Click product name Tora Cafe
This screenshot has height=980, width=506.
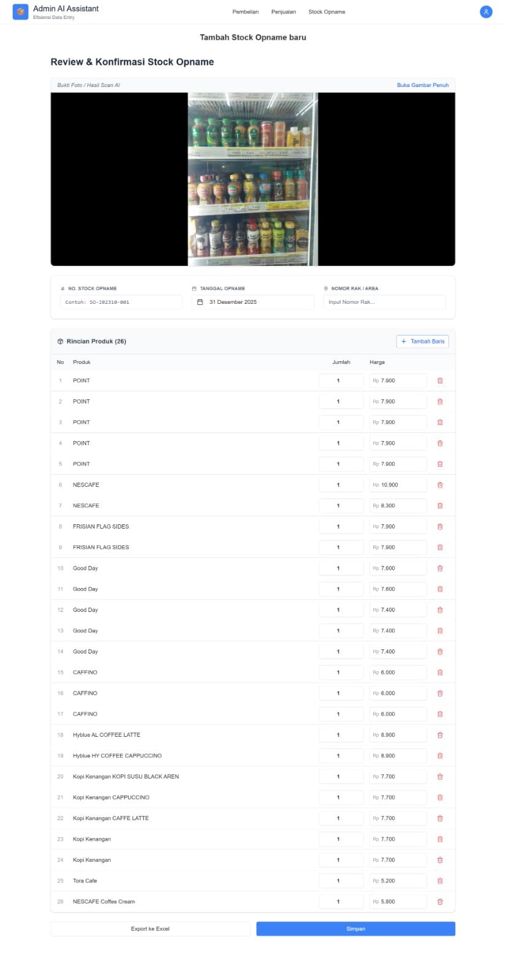85,881
